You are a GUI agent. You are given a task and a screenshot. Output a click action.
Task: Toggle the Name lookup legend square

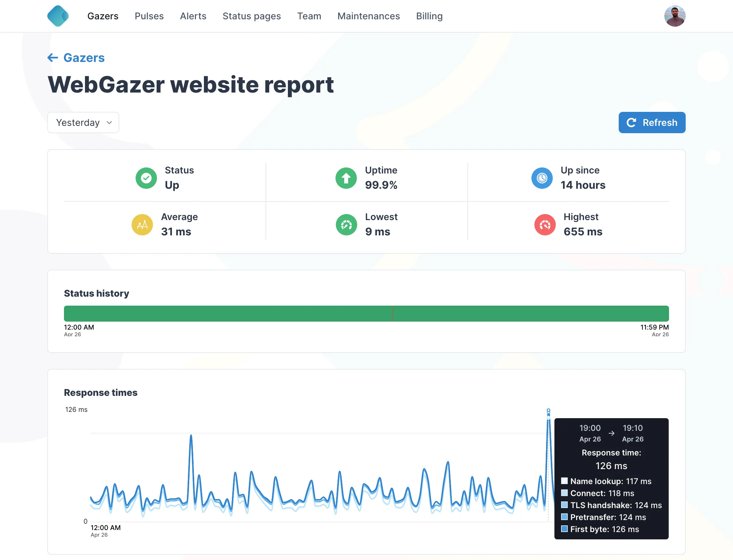tap(564, 481)
